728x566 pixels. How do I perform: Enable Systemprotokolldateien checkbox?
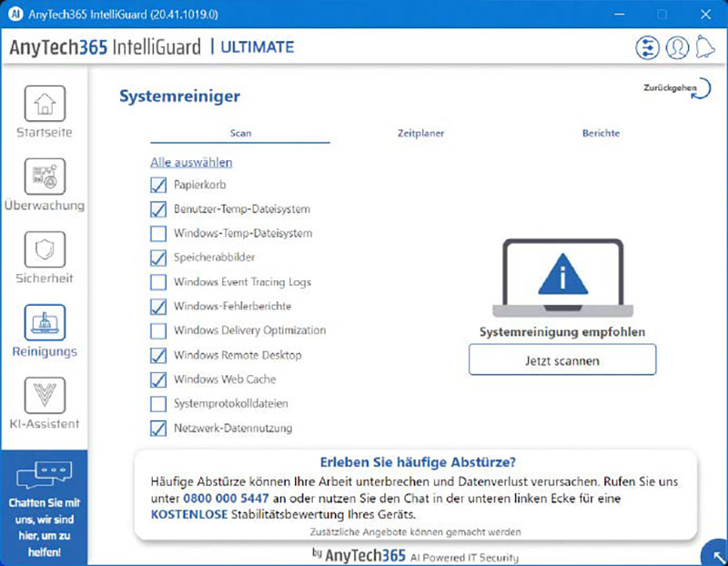(x=158, y=403)
